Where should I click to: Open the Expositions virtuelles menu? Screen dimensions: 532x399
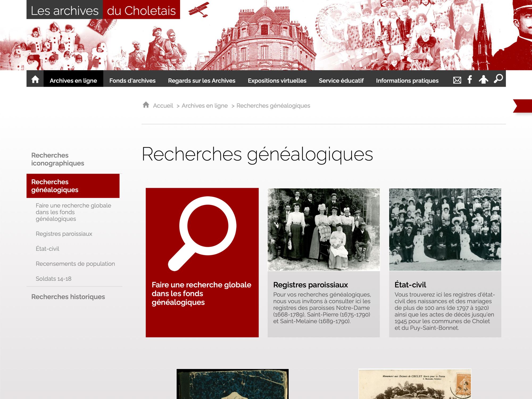pos(277,81)
